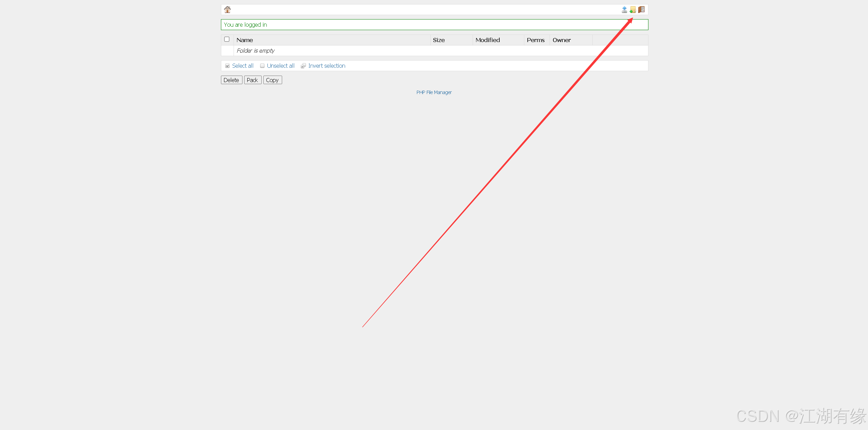This screenshot has height=430, width=868.
Task: Click the Name column header
Action: coord(245,40)
